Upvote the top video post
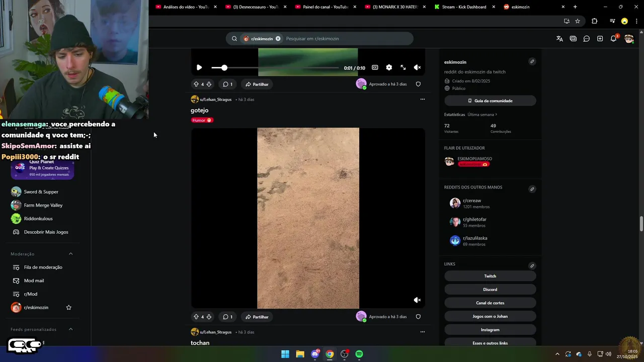 click(x=196, y=84)
